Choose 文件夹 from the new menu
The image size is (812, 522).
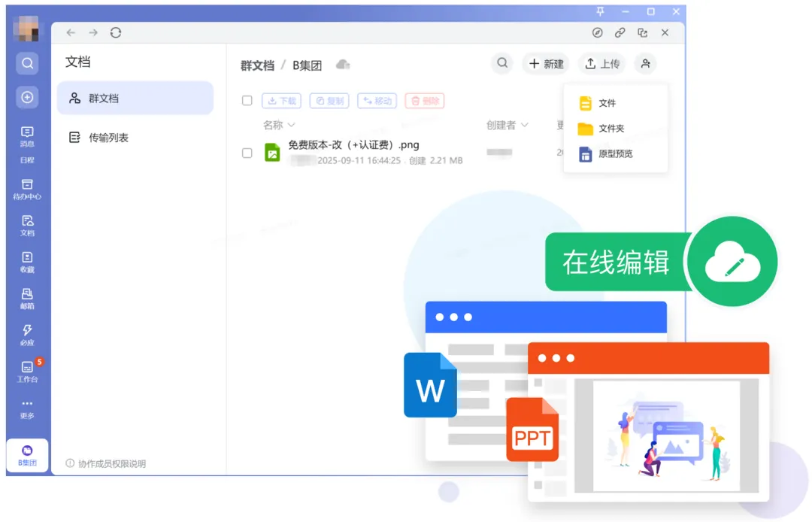(x=616, y=129)
